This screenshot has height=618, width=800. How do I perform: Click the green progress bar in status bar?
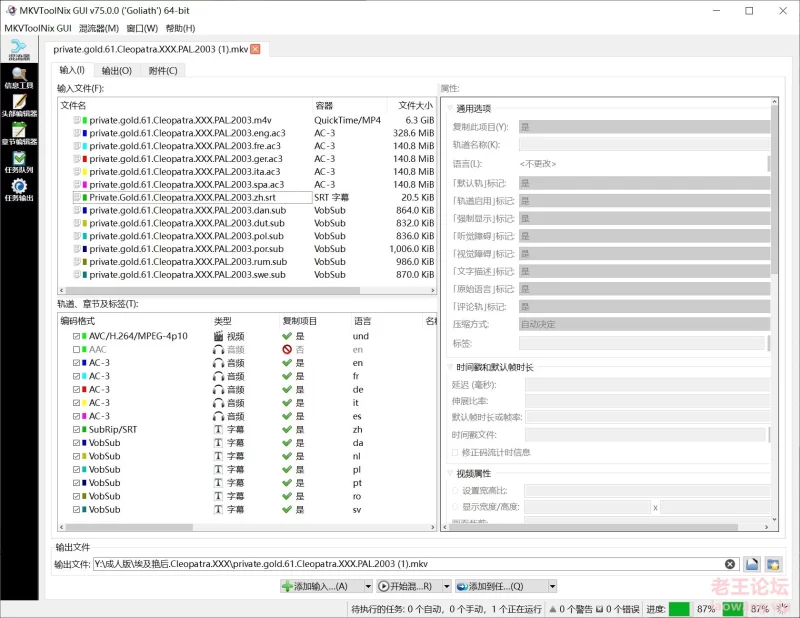click(x=679, y=609)
